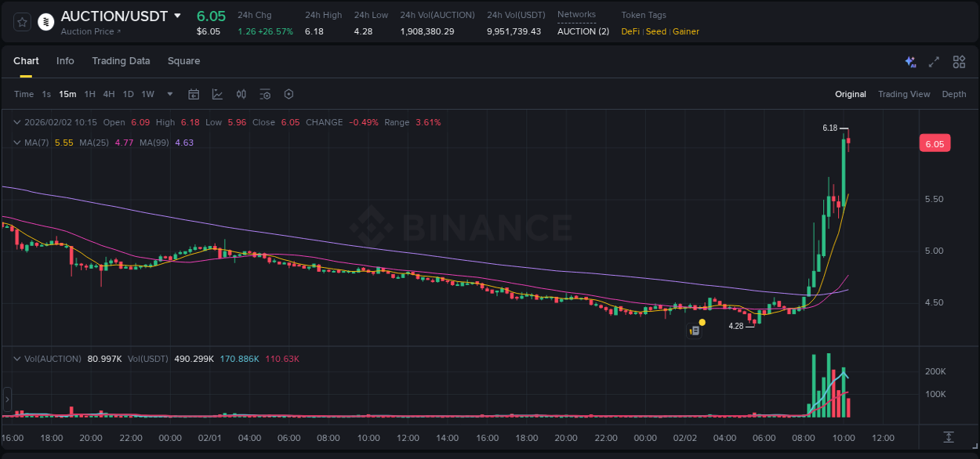Expand the chart to fullscreen

click(933, 61)
